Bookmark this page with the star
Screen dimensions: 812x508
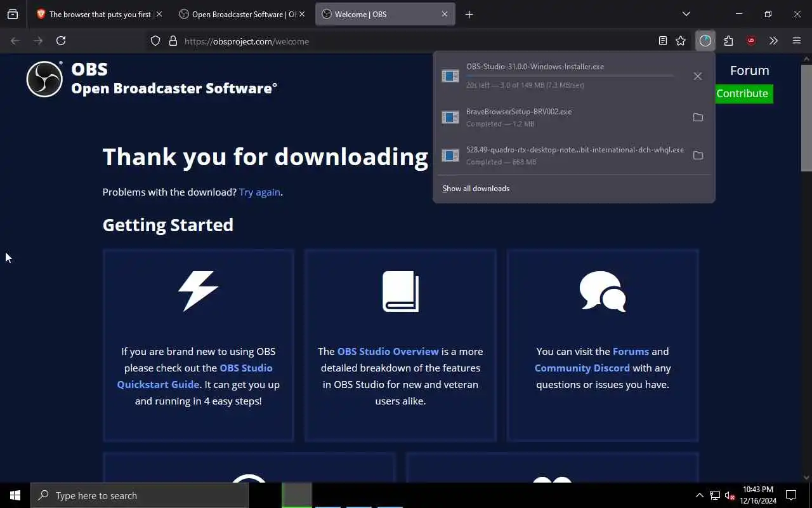click(x=681, y=41)
